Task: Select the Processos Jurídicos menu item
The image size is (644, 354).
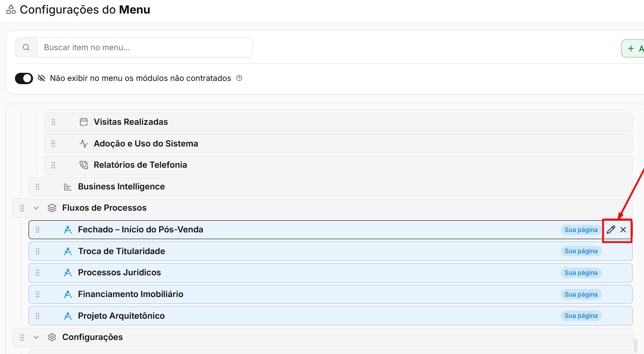Action: click(x=330, y=273)
